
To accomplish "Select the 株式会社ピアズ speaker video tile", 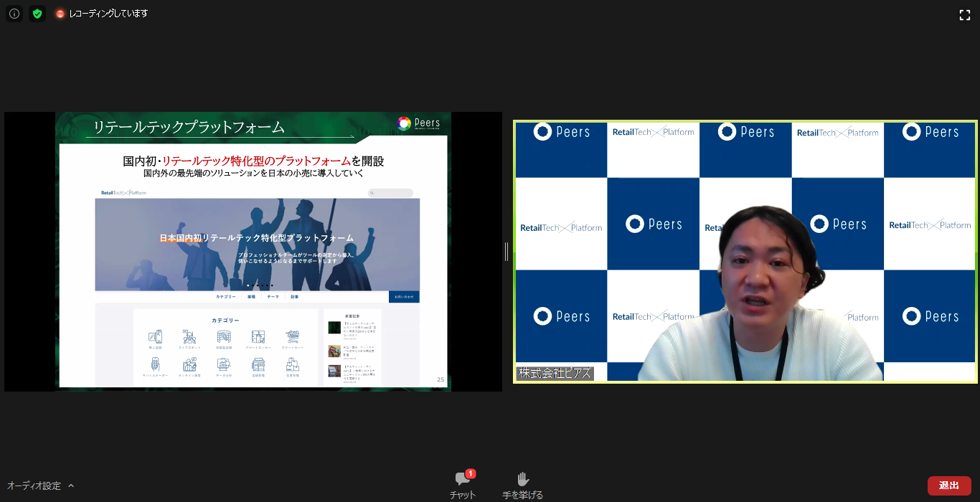I will pos(745,251).
